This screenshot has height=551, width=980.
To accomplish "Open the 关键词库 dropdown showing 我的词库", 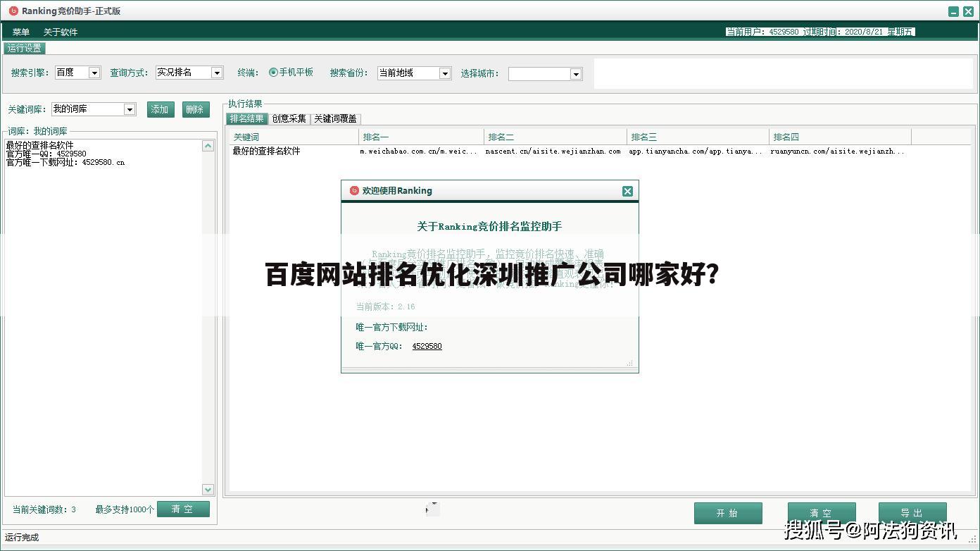I will [x=94, y=109].
